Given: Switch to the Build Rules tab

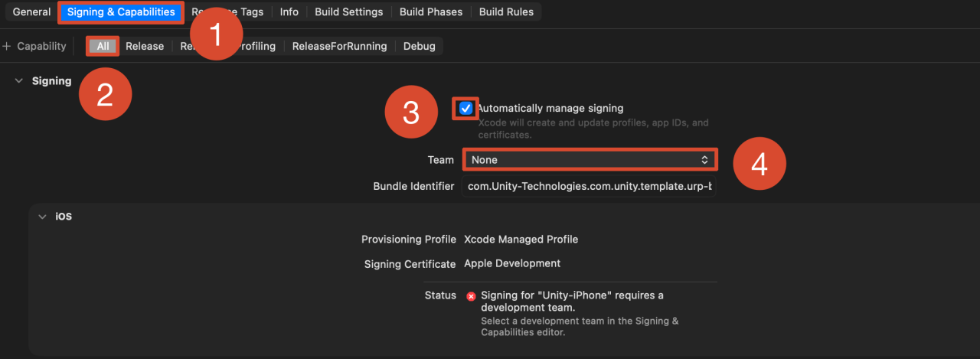Looking at the screenshot, I should [x=507, y=12].
